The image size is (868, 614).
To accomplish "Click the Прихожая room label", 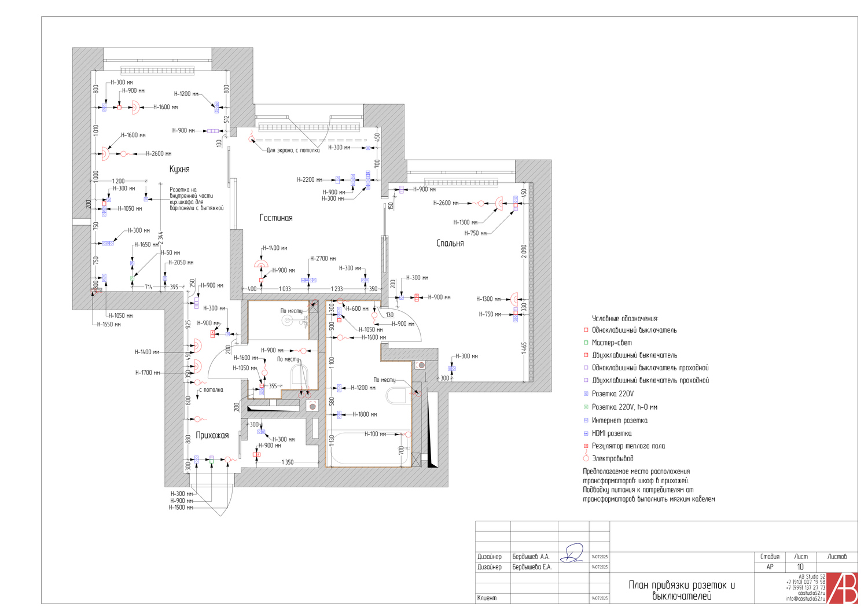I will point(212,435).
